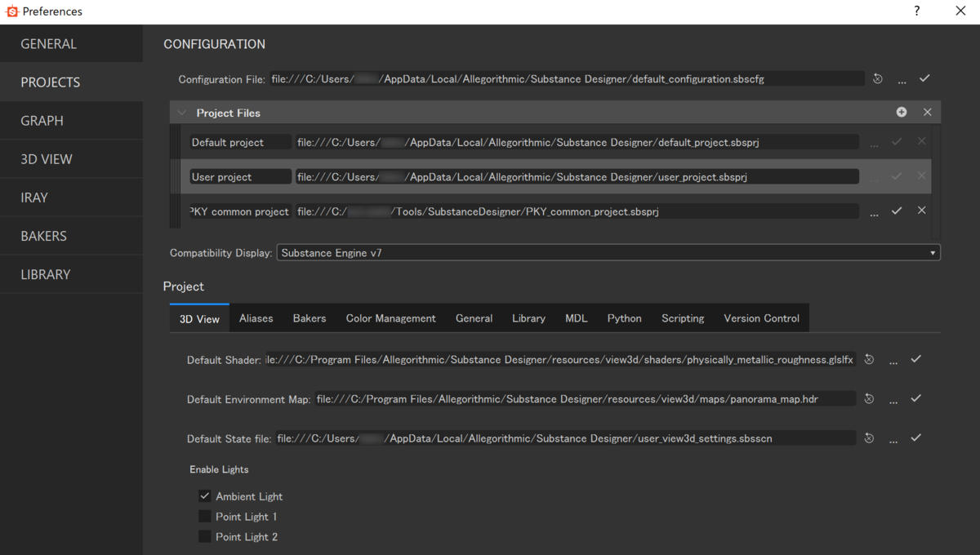Click greyed X in User project row
The height and width of the screenshot is (555, 980).
click(921, 176)
